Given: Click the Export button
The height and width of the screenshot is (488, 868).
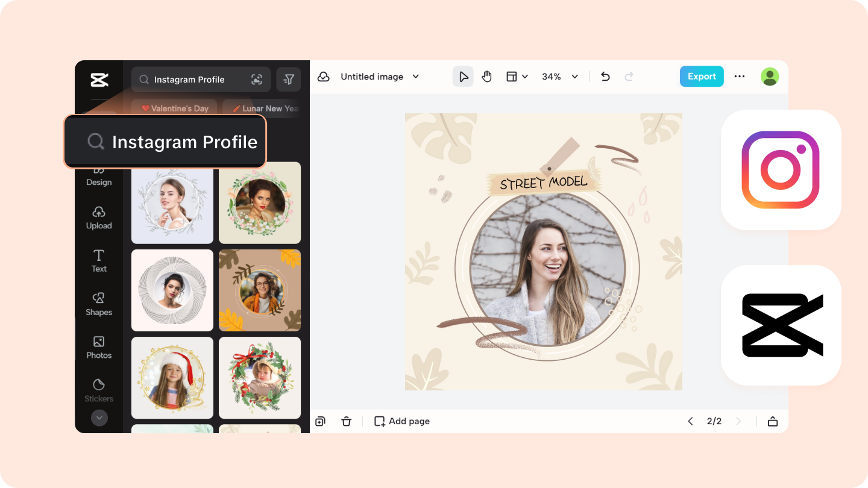Looking at the screenshot, I should 702,77.
